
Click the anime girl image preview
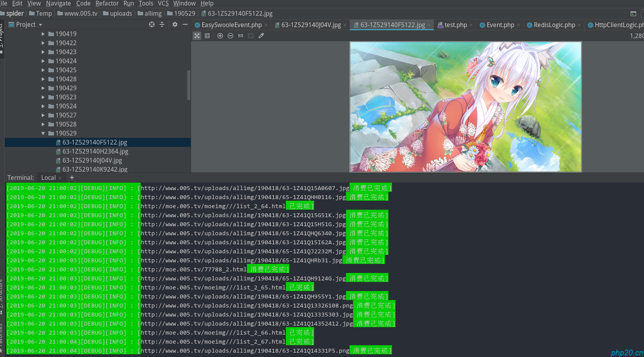pyautogui.click(x=466, y=107)
